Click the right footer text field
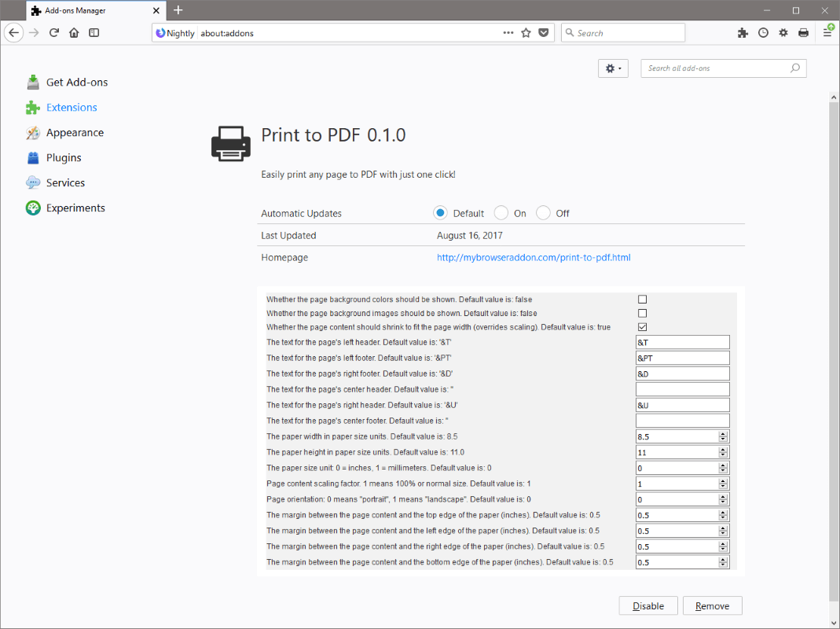 coord(683,373)
